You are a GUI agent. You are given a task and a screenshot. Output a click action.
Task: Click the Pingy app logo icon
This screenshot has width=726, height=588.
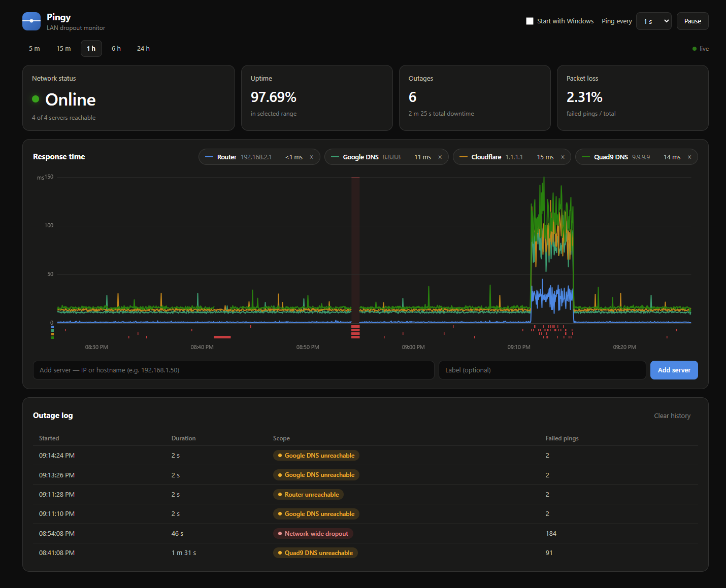click(31, 21)
